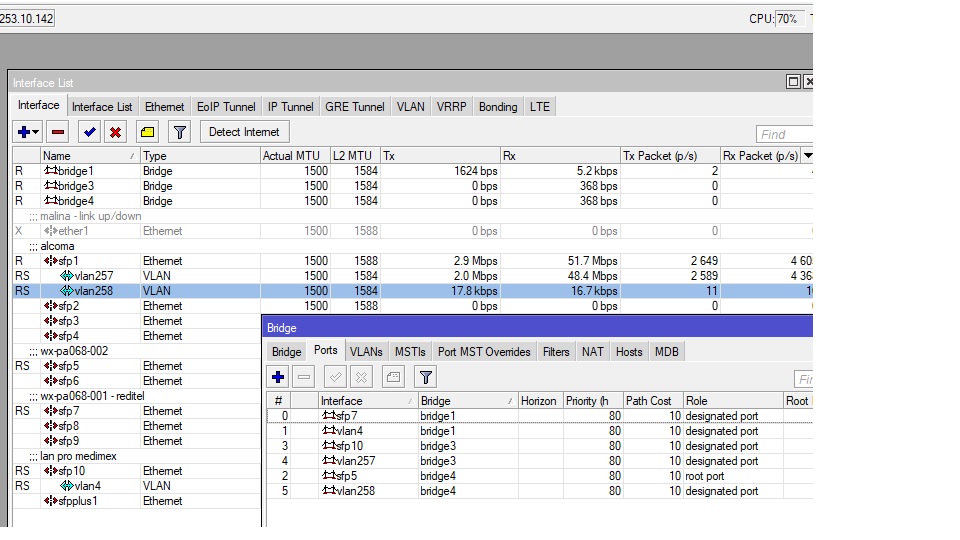Sort ports by the Role column header
The height and width of the screenshot is (540, 960).
point(733,401)
